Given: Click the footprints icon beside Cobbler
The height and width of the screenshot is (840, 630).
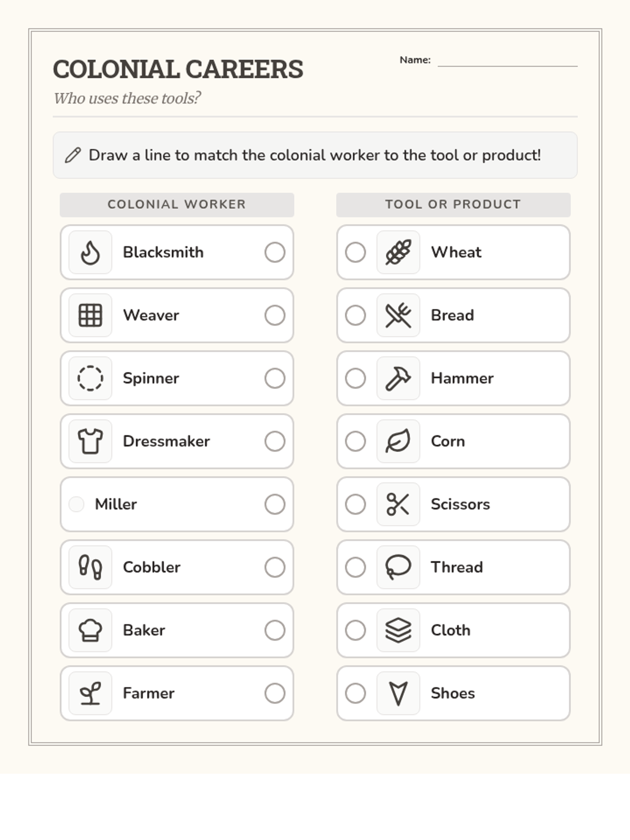Looking at the screenshot, I should coord(90,568).
